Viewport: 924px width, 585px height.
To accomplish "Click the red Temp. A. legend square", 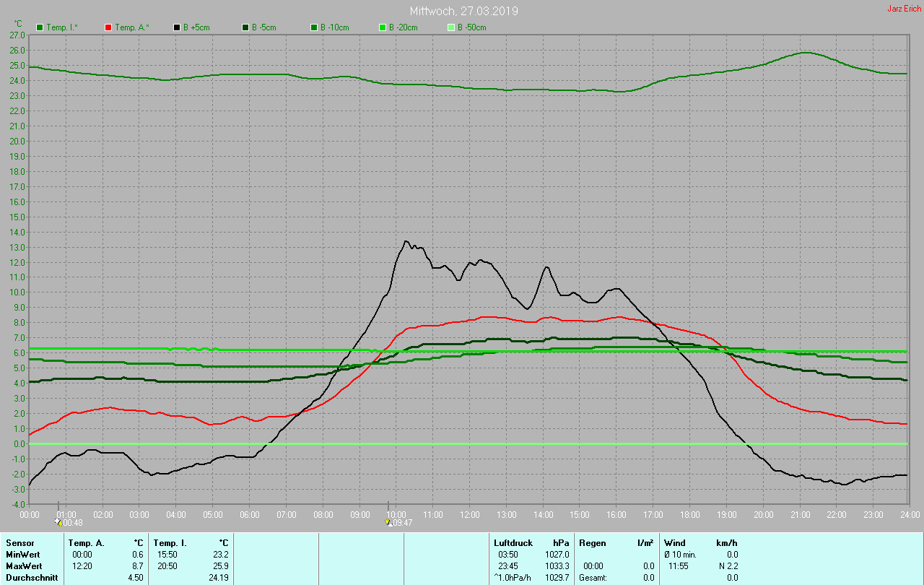I will 108,27.
